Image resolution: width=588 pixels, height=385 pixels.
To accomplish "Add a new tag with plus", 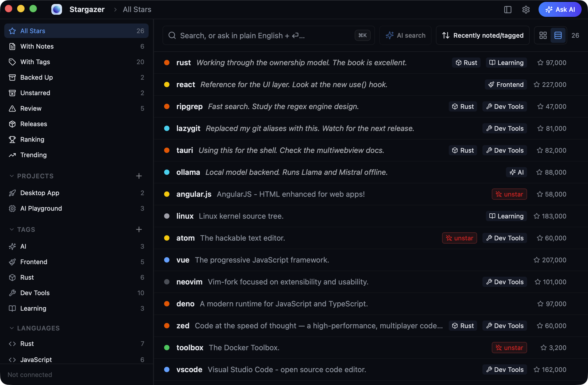I will (x=139, y=229).
